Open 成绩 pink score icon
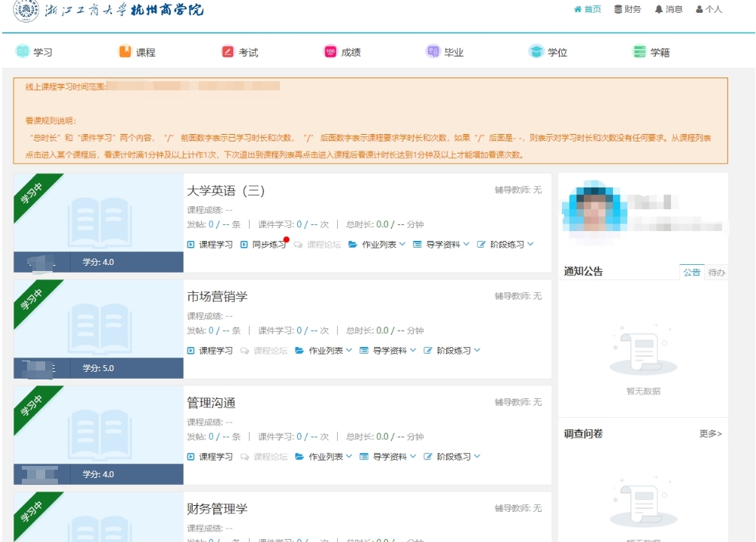 (330, 52)
